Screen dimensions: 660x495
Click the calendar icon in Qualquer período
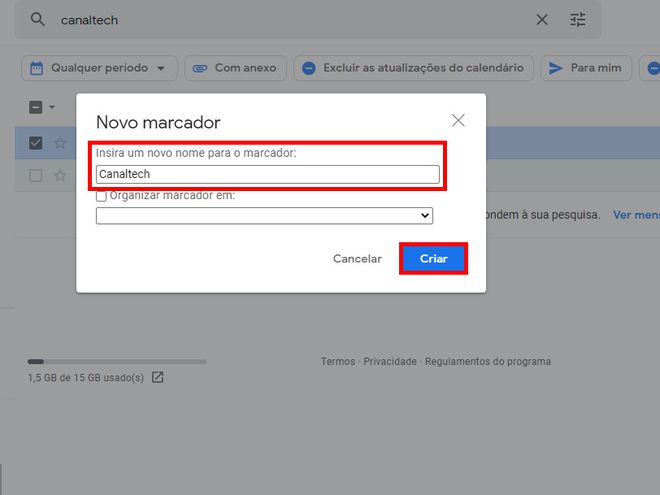[37, 68]
